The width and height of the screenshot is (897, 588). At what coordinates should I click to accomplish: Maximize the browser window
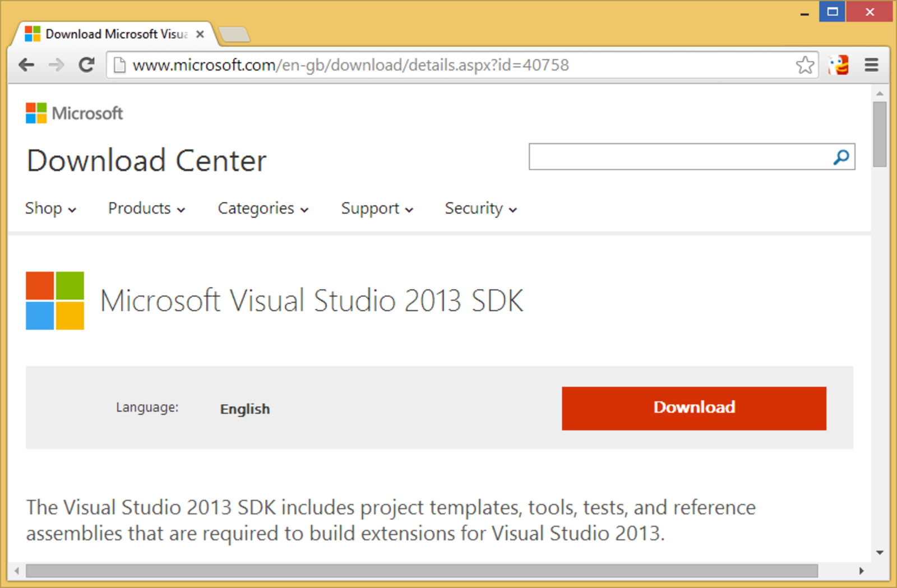(x=833, y=11)
